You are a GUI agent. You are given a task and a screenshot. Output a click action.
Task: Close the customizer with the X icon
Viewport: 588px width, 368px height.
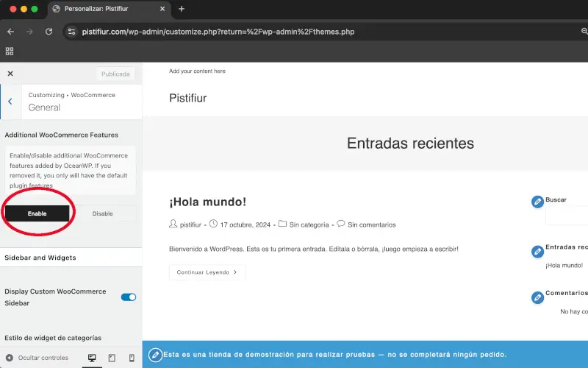tap(10, 74)
